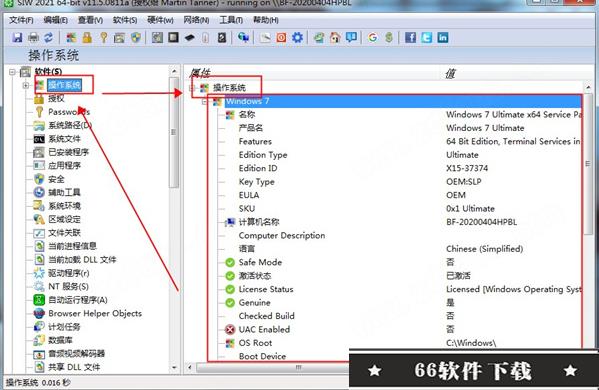The height and width of the screenshot is (390, 599).
Task: Select Passwords in the left tree
Action: tap(69, 112)
